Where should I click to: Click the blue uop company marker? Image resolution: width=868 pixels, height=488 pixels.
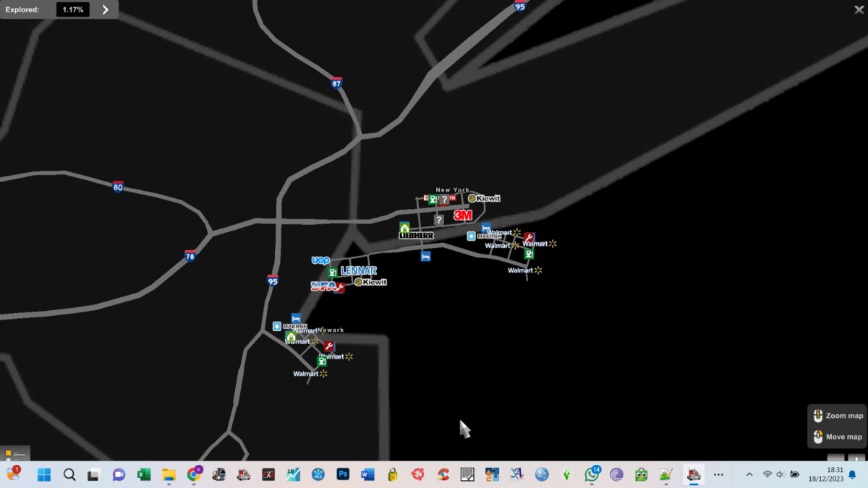coord(320,260)
